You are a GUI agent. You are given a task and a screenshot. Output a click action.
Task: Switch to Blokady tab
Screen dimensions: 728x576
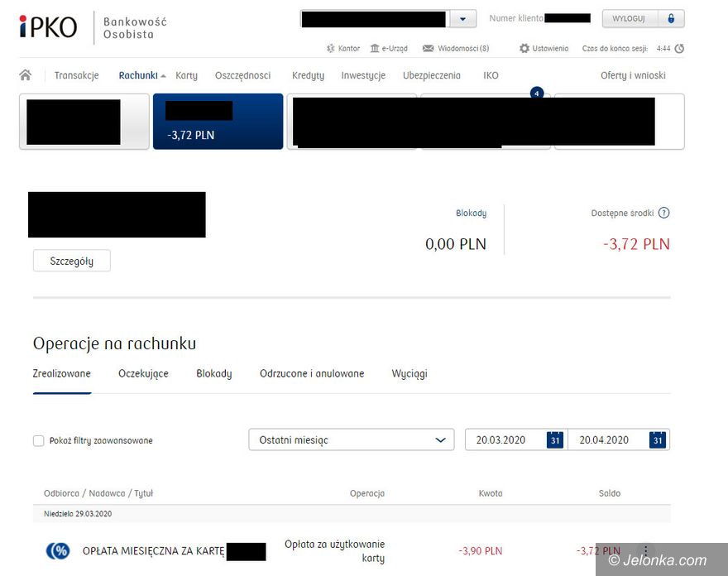coord(214,373)
